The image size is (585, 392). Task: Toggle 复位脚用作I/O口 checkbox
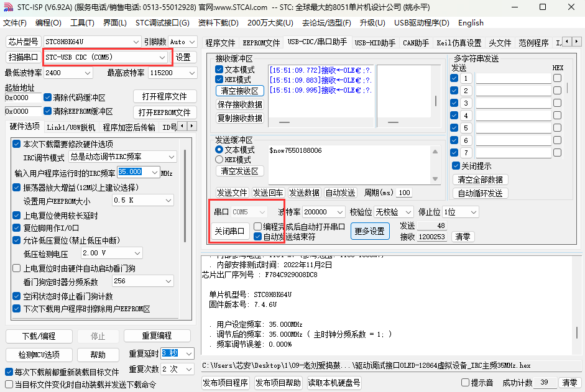(16, 227)
